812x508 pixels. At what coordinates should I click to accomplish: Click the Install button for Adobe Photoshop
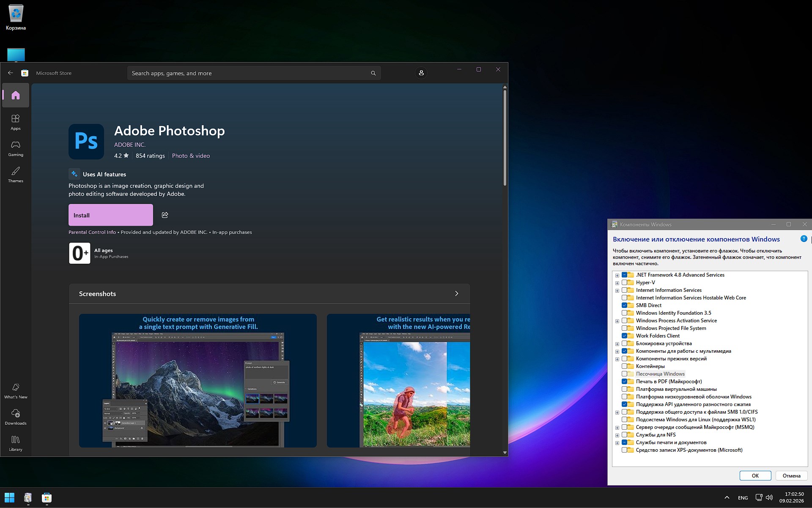click(x=110, y=215)
